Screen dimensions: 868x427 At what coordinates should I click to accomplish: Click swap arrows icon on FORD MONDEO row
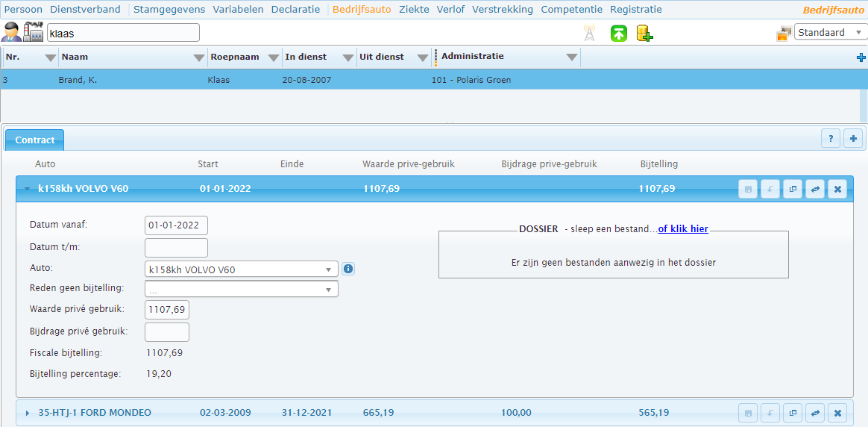[x=815, y=413]
